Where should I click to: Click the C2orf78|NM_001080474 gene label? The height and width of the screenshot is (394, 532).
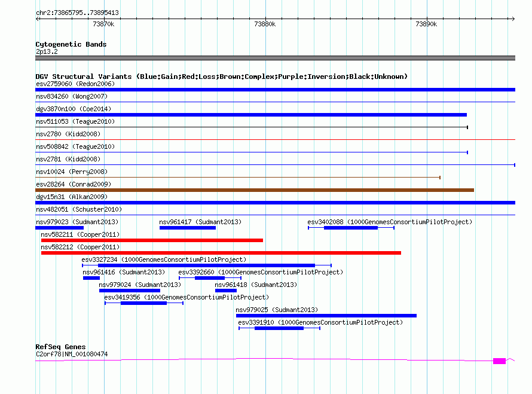[x=72, y=355]
